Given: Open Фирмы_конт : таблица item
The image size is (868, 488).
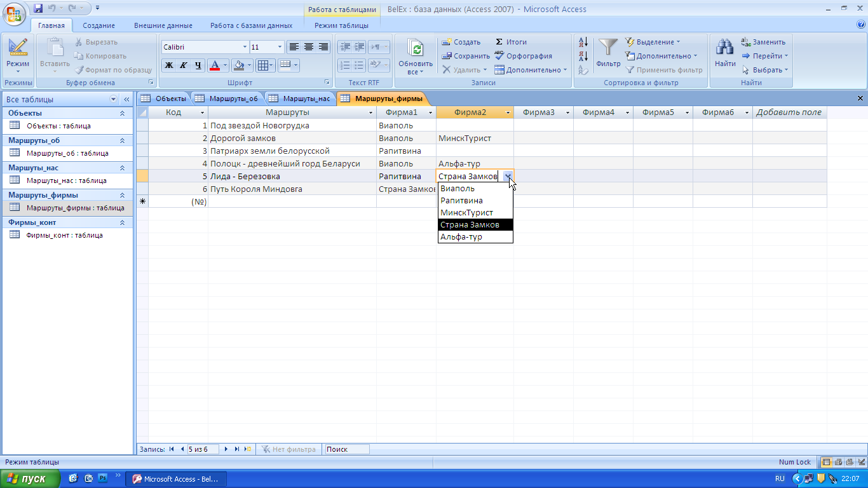Looking at the screenshot, I should (64, 235).
